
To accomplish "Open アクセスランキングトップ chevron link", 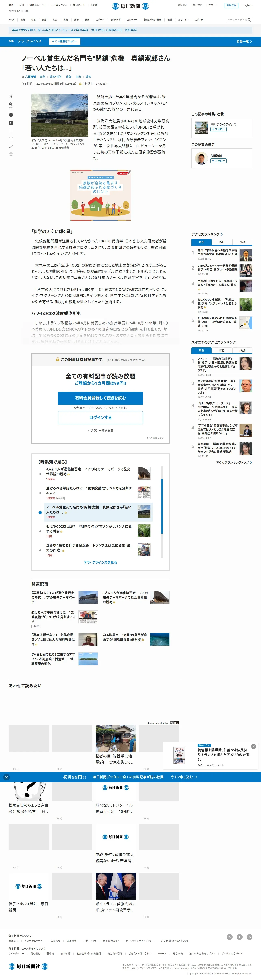I will point(234,462).
